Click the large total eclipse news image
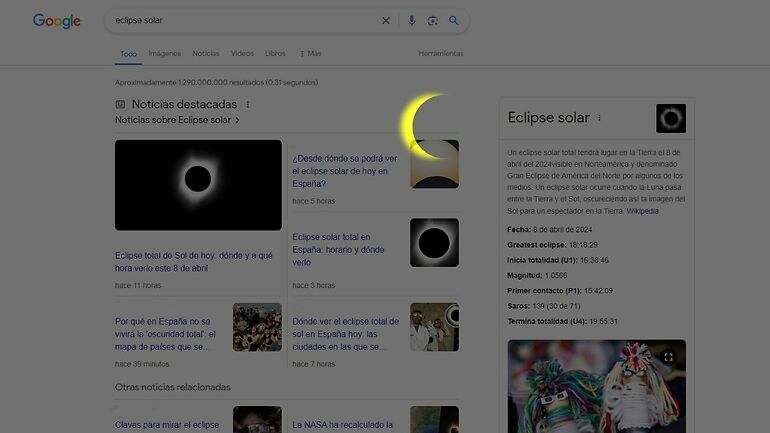 [198, 185]
